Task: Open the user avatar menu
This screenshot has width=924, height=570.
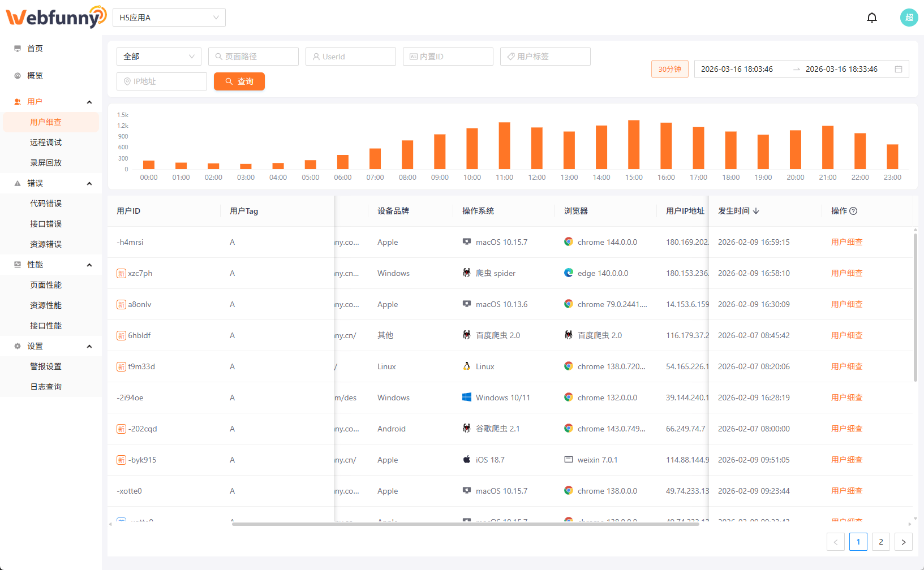Action: [x=909, y=18]
